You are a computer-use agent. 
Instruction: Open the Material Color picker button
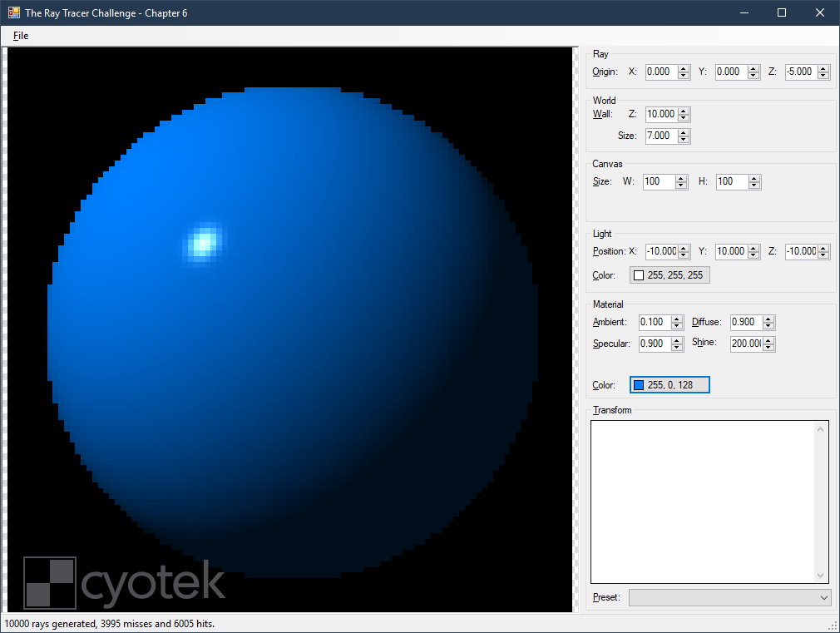coord(670,385)
